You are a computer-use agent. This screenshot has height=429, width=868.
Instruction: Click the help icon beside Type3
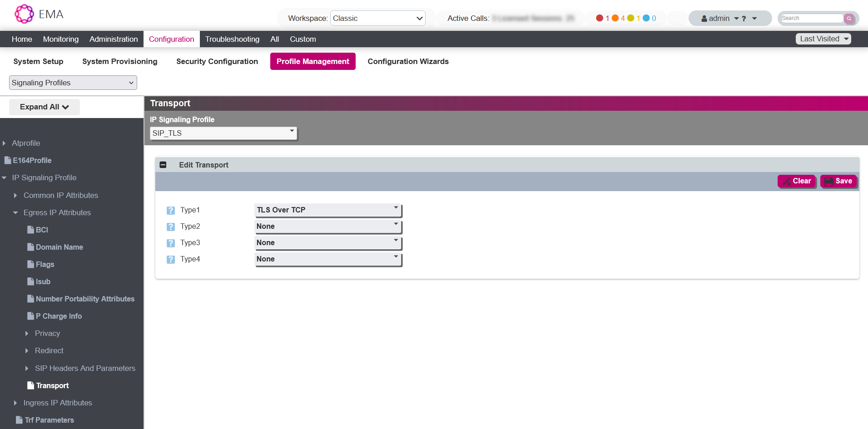tap(171, 243)
